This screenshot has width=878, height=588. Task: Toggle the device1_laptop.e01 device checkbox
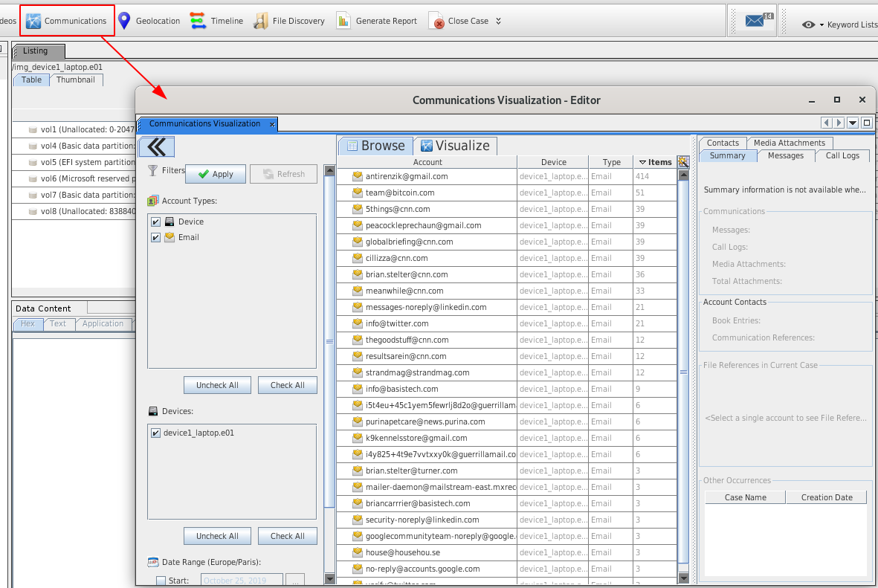click(x=155, y=433)
